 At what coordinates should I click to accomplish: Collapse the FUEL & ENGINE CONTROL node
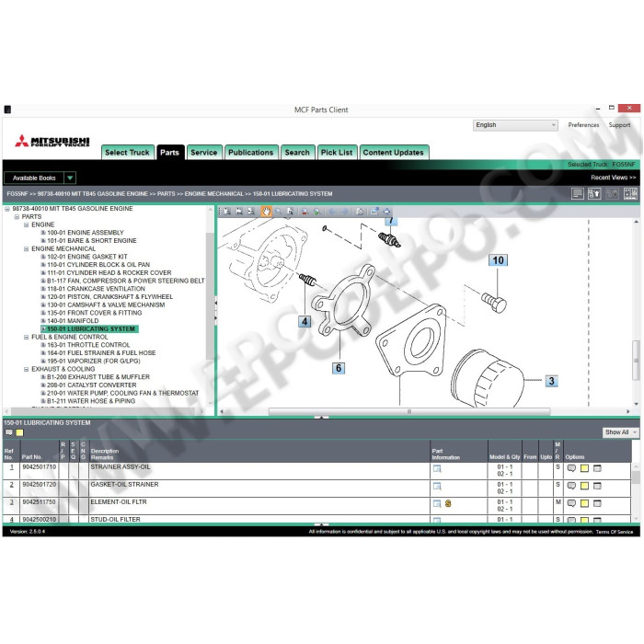tap(27, 338)
